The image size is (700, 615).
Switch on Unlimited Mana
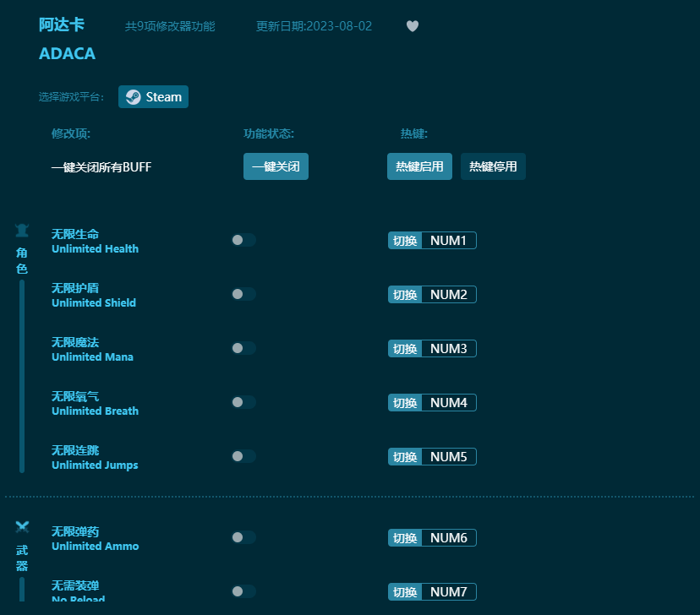tap(243, 348)
